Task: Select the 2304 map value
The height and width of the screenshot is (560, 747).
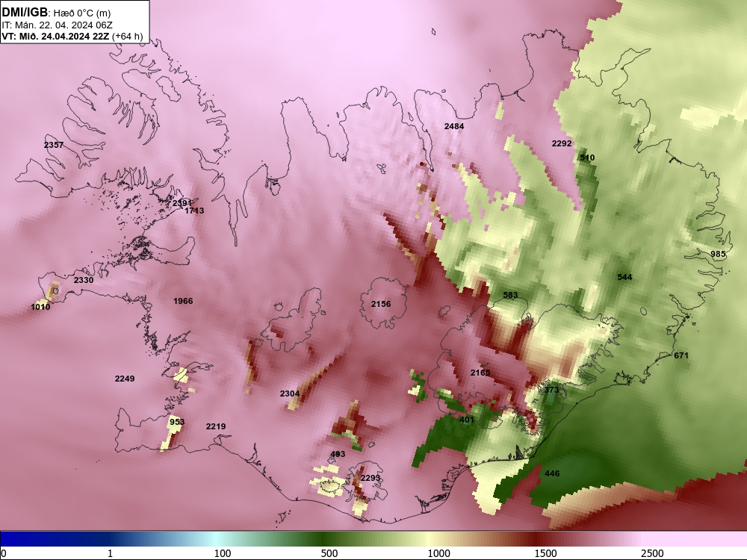Action: point(290,393)
